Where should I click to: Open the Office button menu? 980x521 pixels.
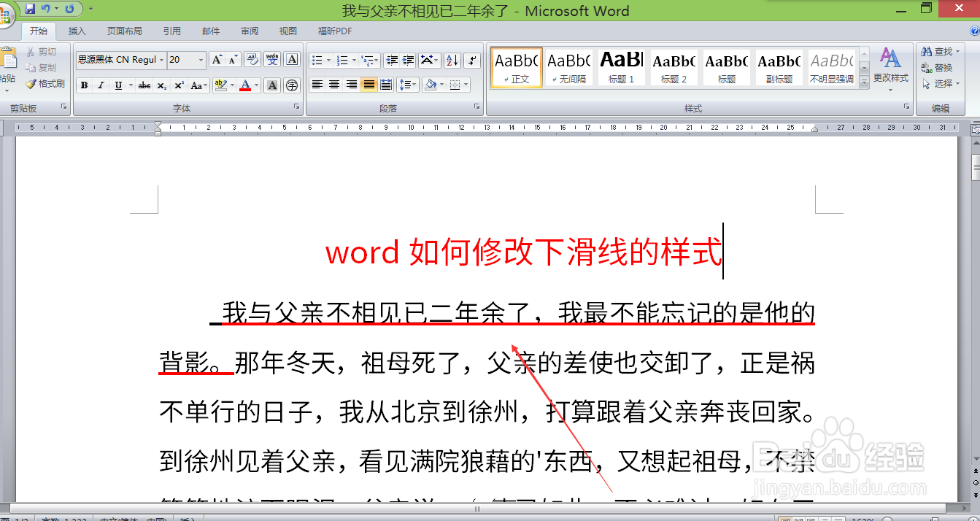(x=6, y=15)
